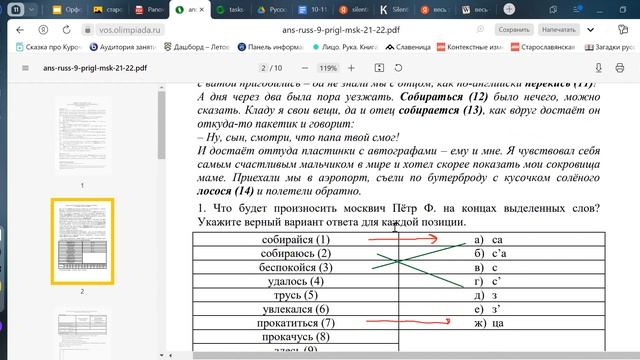The width and height of the screenshot is (640, 360).
Task: Open the Лицо. Рука. Книга bookmark
Action: [x=345, y=47]
